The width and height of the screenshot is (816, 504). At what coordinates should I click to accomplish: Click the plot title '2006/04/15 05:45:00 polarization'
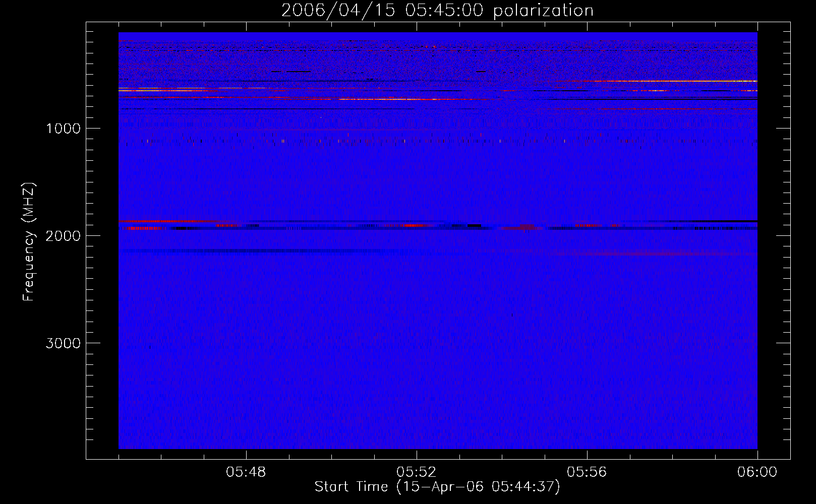pyautogui.click(x=437, y=10)
